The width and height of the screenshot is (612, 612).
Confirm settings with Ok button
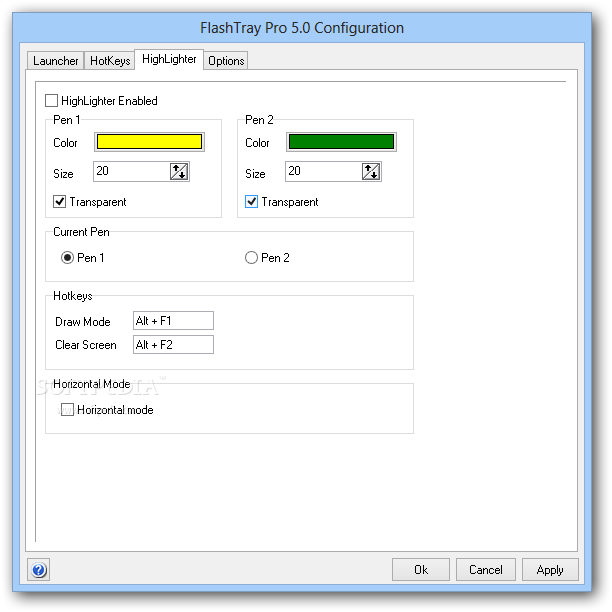tap(421, 570)
